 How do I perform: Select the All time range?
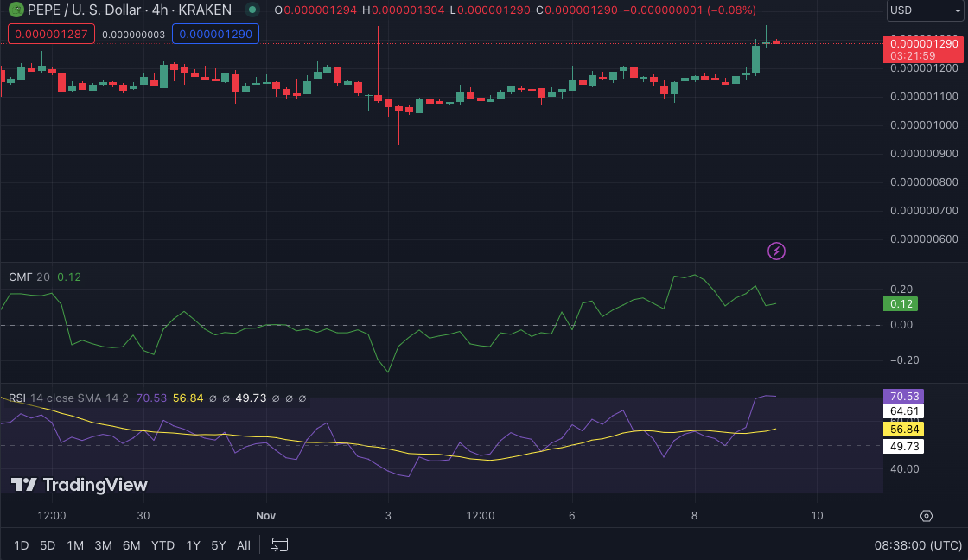tap(244, 545)
